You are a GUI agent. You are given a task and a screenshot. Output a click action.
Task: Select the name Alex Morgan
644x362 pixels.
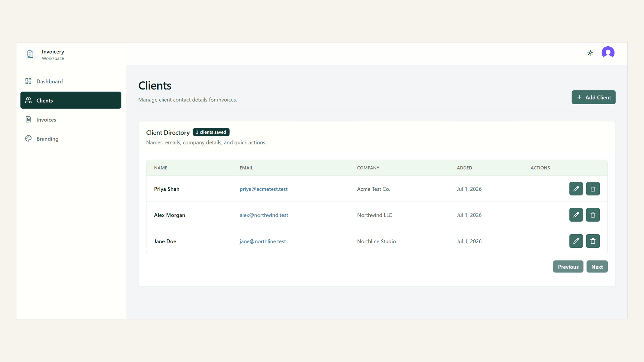tap(169, 215)
